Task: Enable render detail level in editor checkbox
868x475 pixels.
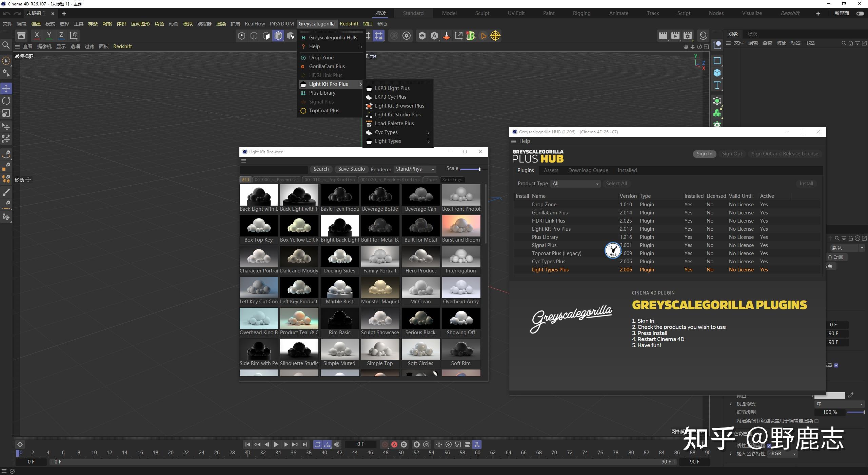Action: pos(816,421)
